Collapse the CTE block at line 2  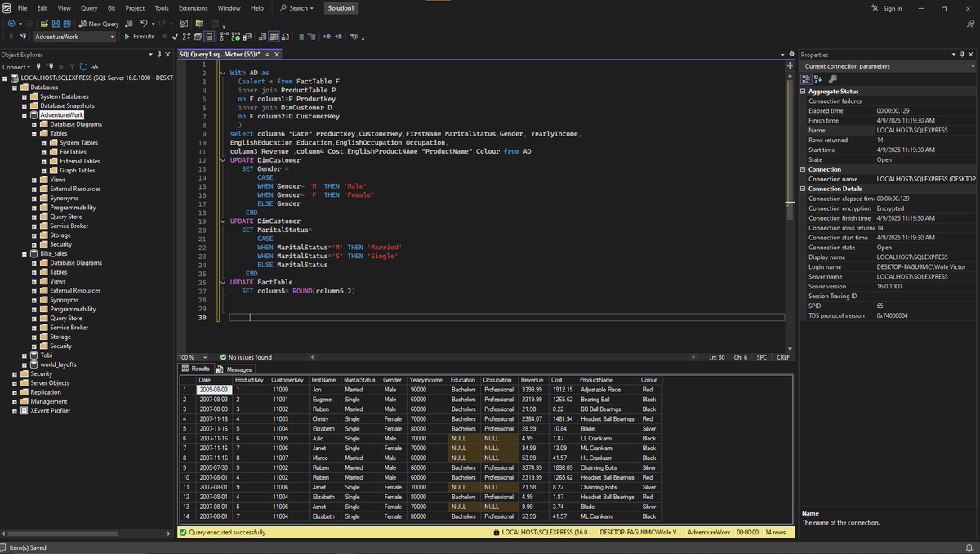pyautogui.click(x=222, y=73)
